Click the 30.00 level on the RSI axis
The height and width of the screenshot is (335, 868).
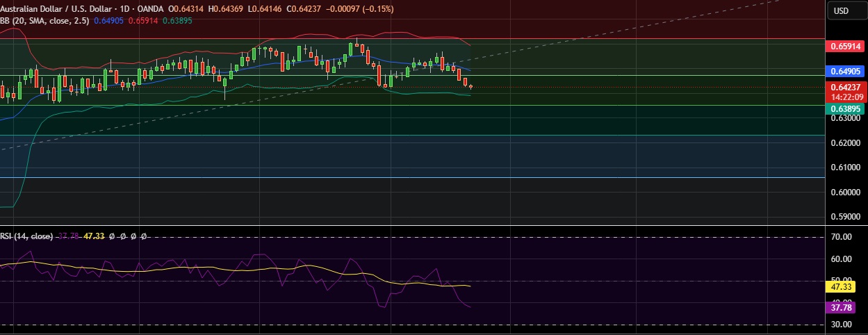pos(842,325)
